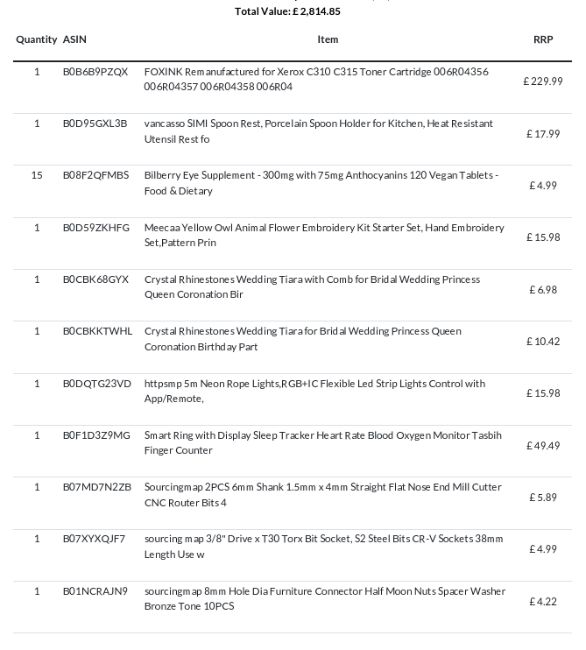This screenshot has width=586, height=650.
Task: Click the Quantity column header
Action: [36, 40]
